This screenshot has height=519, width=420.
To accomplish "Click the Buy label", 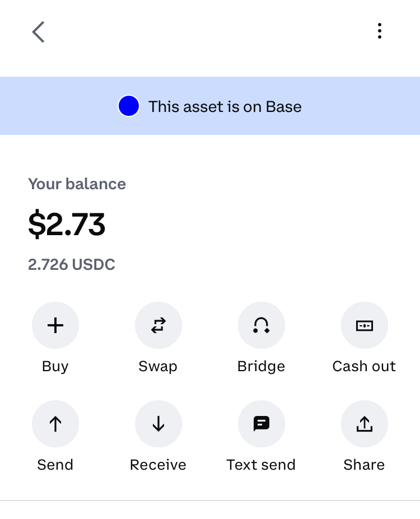I will pos(55,366).
